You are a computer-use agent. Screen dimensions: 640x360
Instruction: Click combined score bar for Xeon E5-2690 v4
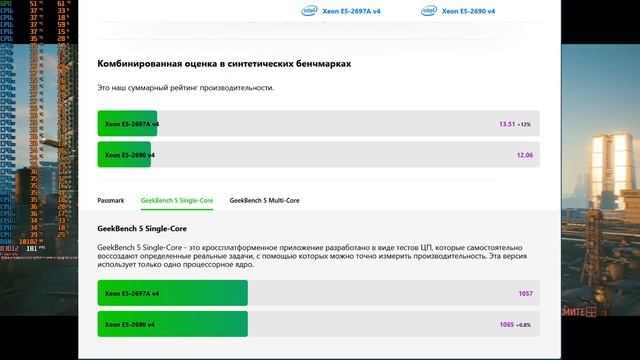click(x=318, y=154)
